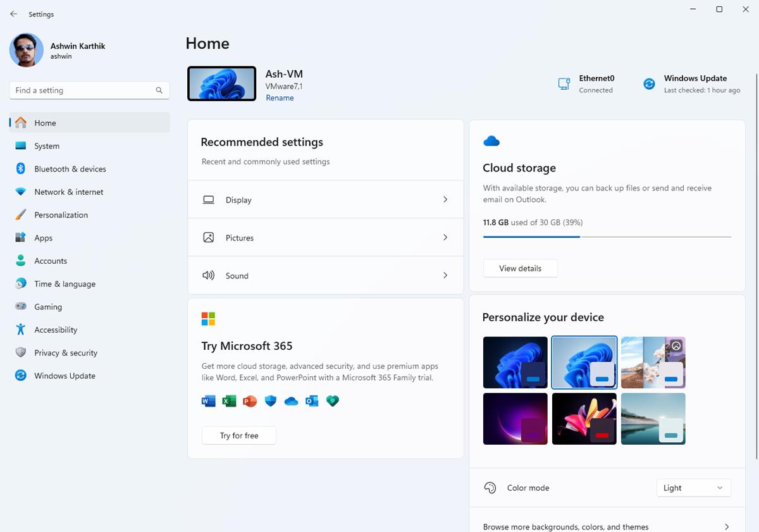Click the Accounts sidebar icon
The image size is (759, 532).
(x=20, y=261)
